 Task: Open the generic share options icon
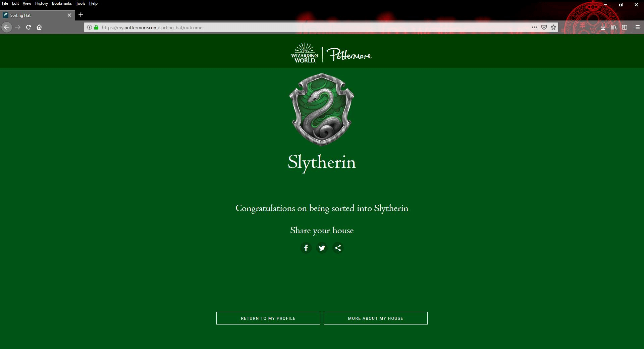coord(338,248)
